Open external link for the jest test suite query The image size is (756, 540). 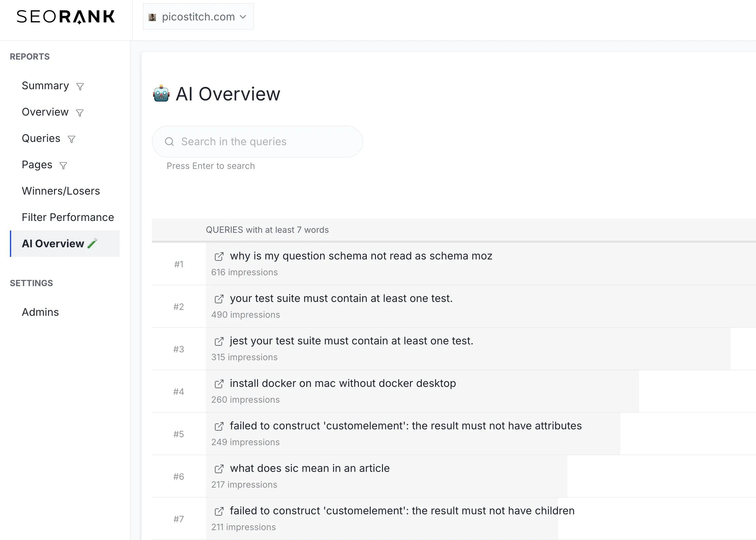219,341
